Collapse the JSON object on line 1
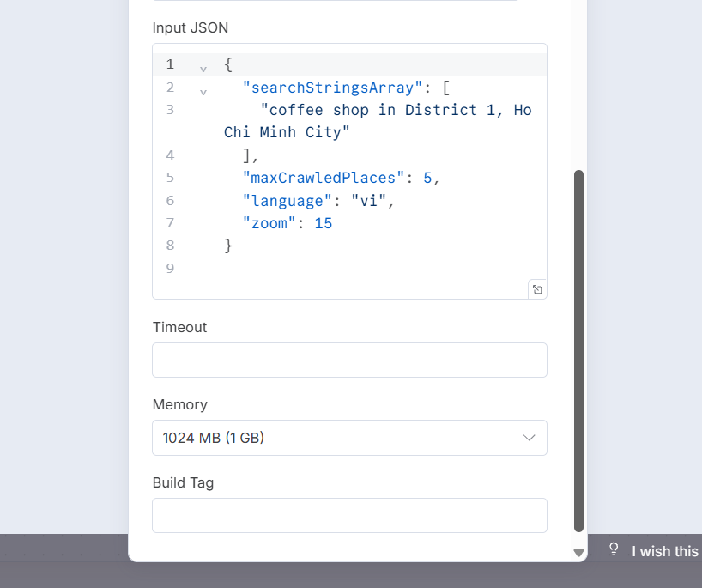 click(x=203, y=66)
